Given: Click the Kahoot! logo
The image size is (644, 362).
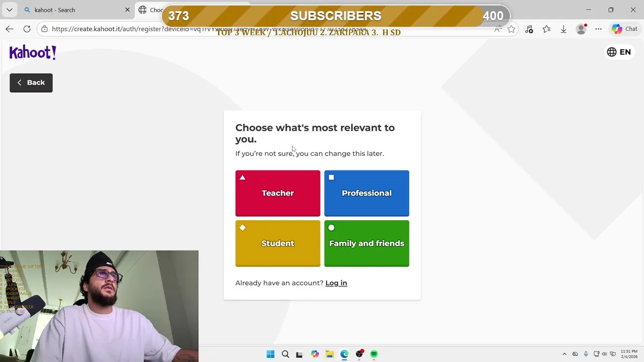Looking at the screenshot, I should point(33,52).
